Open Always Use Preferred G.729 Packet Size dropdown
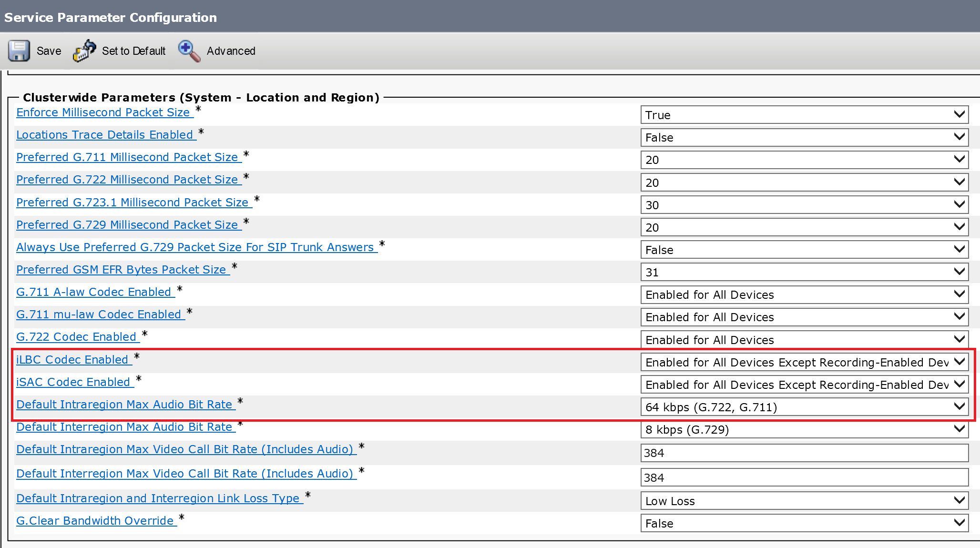 (804, 250)
